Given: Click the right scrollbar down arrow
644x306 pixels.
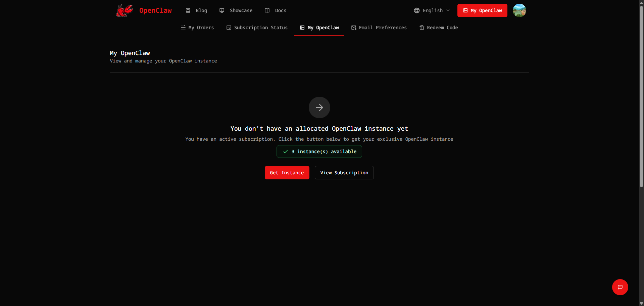Looking at the screenshot, I should [x=641, y=303].
